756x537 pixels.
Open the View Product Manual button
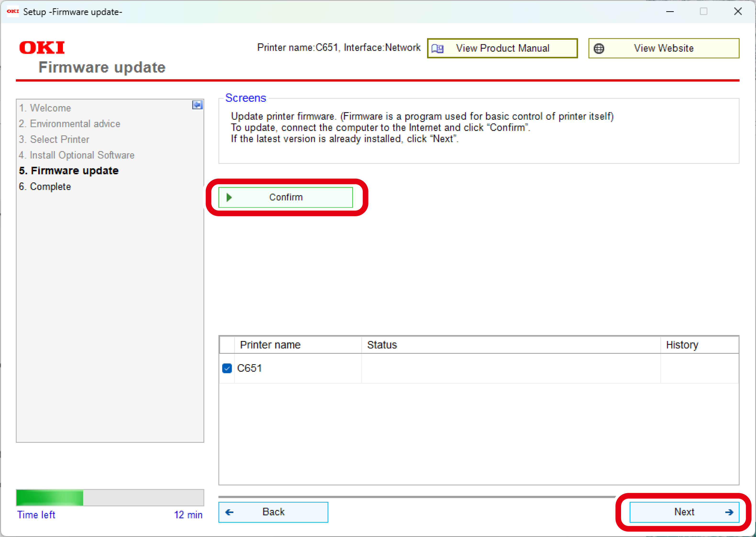502,48
